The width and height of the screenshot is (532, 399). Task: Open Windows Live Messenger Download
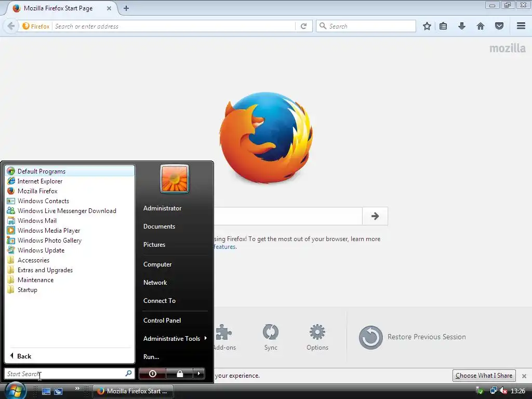coord(70,211)
